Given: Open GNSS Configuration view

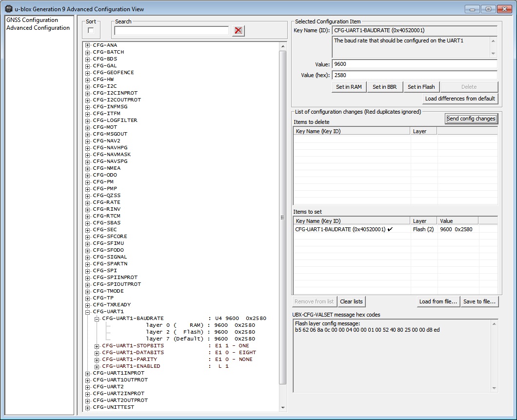Looking at the screenshot, I should [32, 20].
